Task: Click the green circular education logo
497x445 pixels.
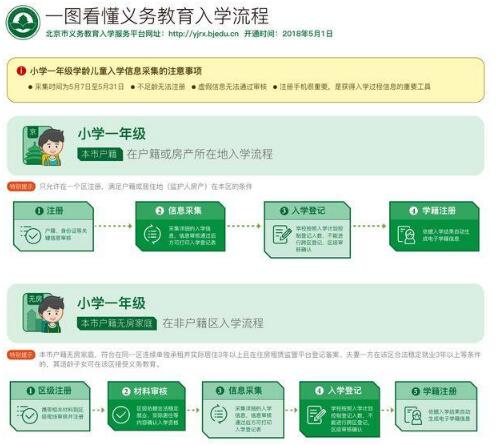Action: tap(23, 22)
